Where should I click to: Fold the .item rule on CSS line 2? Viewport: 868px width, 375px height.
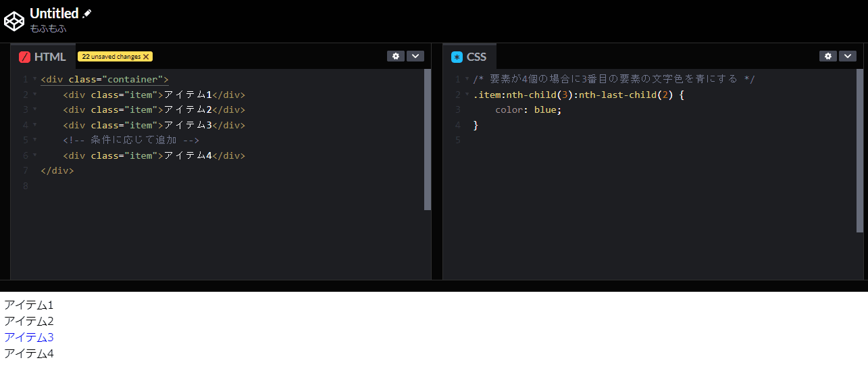467,95
